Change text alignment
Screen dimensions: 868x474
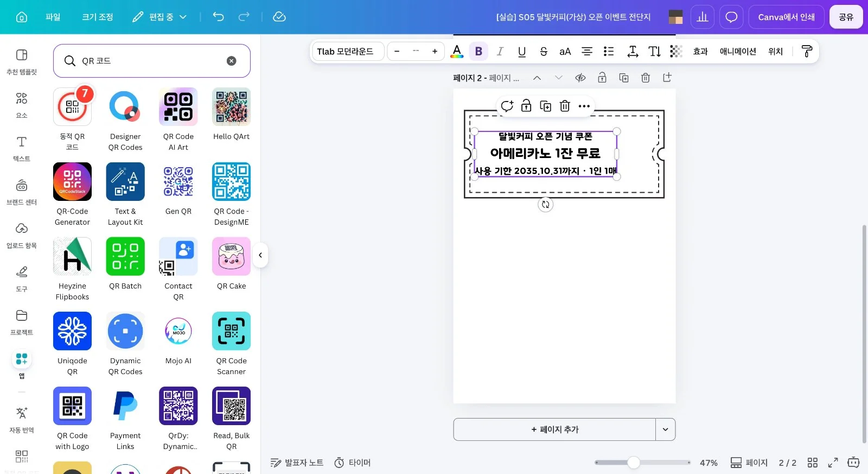point(587,51)
